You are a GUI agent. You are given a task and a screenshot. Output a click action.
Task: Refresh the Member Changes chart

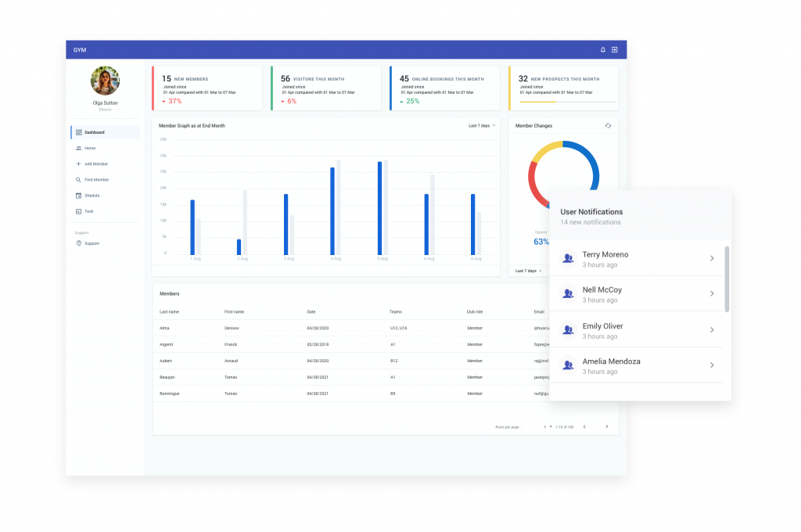[608, 125]
